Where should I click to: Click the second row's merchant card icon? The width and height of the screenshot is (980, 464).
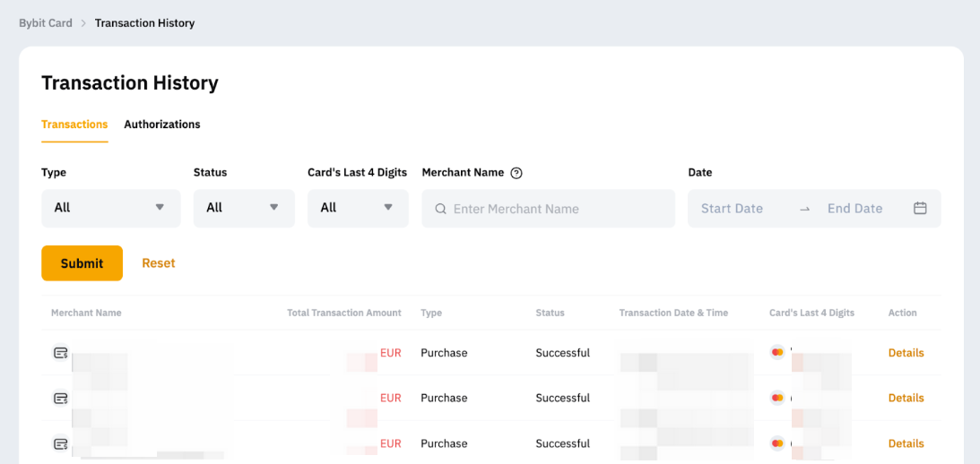click(x=60, y=398)
